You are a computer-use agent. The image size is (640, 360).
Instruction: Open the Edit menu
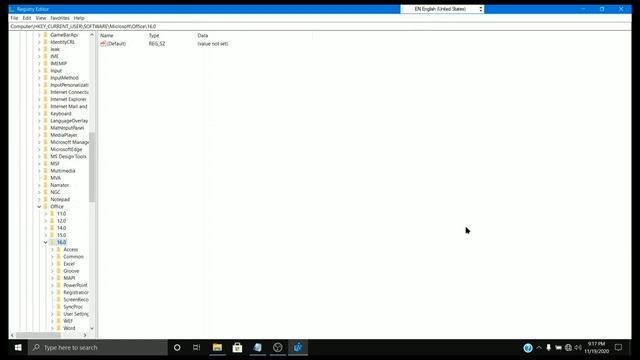[x=27, y=18]
